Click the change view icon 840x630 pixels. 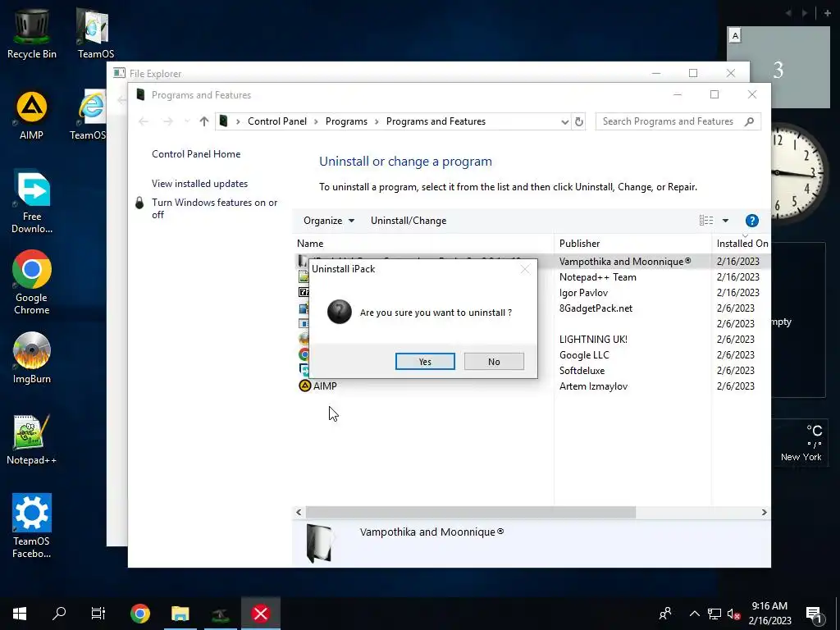pyautogui.click(x=706, y=221)
